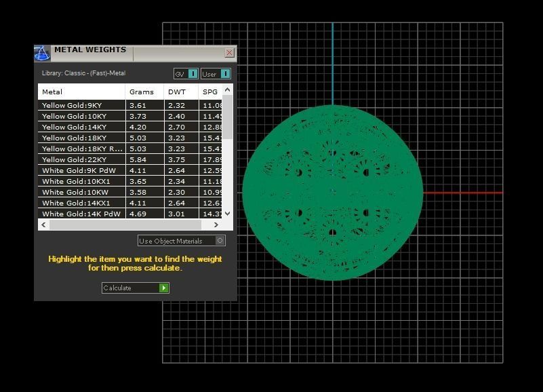Click the Metal Weights flask icon
Screen dimensions: 543x392
(42, 54)
